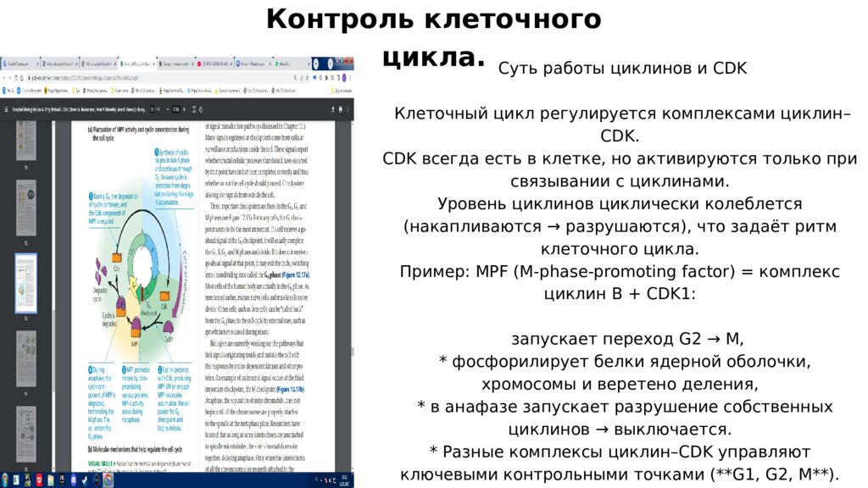Open the Windows Start menu

click(4, 480)
